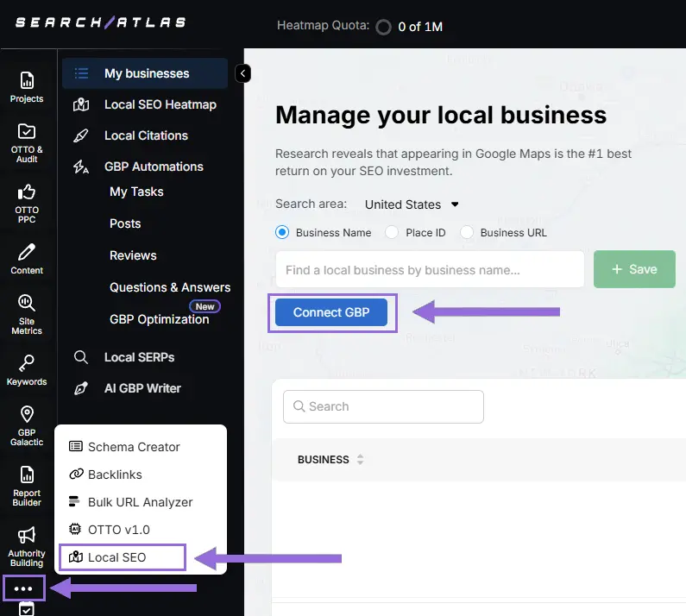Image resolution: width=686 pixels, height=616 pixels.
Task: Open Projects in the left sidebar
Action: point(27,87)
